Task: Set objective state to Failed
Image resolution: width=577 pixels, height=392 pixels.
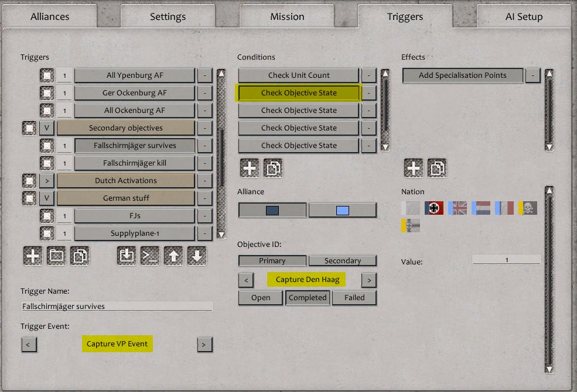Action: point(354,298)
